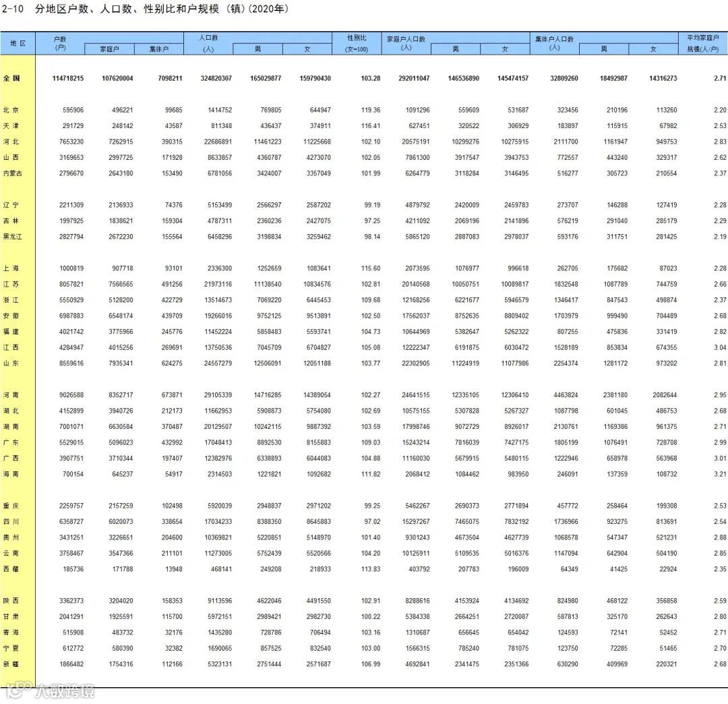Select the '四川' row label
The width and height of the screenshot is (728, 704).
pyautogui.click(x=11, y=521)
